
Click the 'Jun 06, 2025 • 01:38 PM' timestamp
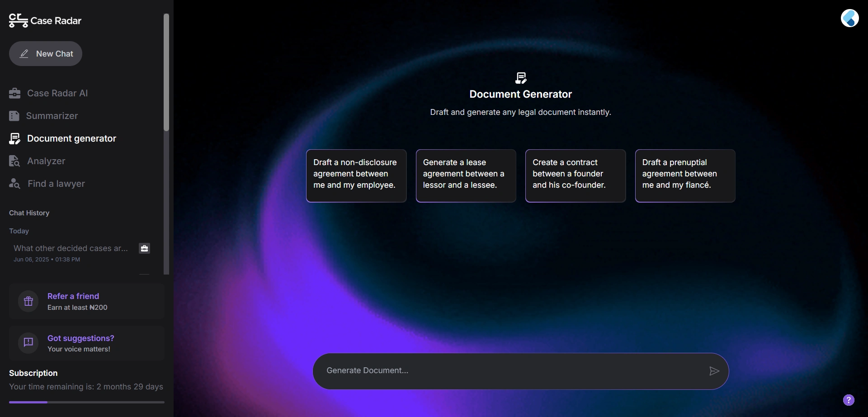(47, 260)
